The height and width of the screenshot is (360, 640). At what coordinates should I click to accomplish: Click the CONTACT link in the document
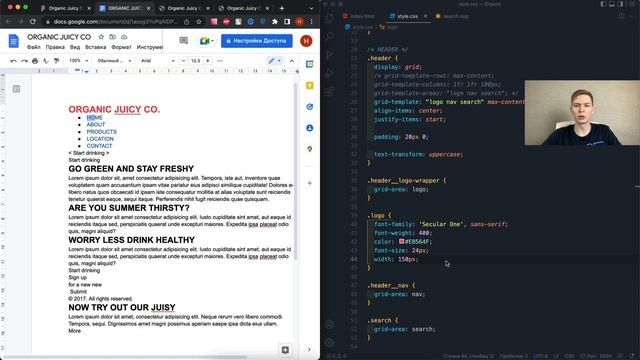99,146
